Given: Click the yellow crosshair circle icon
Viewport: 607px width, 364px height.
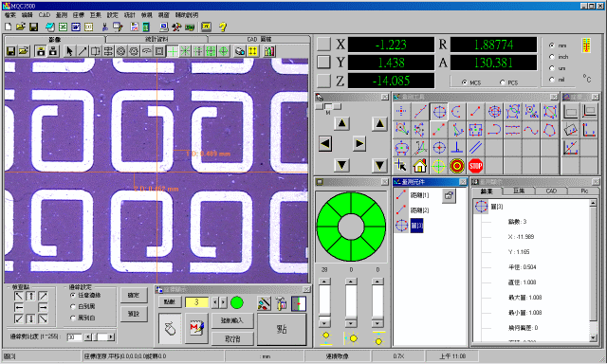Looking at the screenshot, I should 439,166.
